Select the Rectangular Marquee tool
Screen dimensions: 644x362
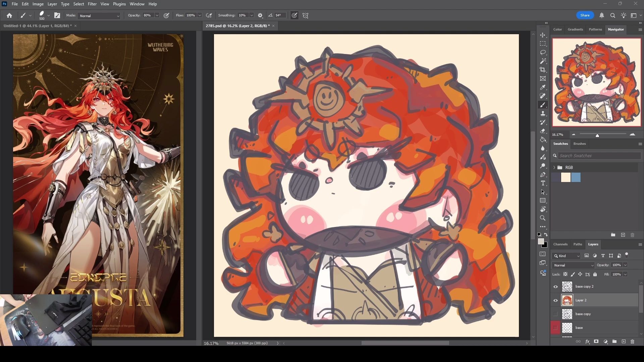coord(543,44)
